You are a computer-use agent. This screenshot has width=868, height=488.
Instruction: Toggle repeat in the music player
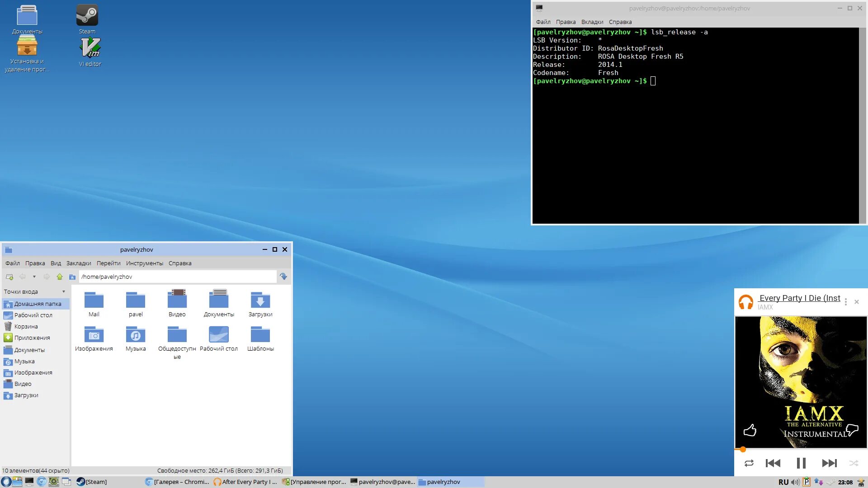pos(749,463)
